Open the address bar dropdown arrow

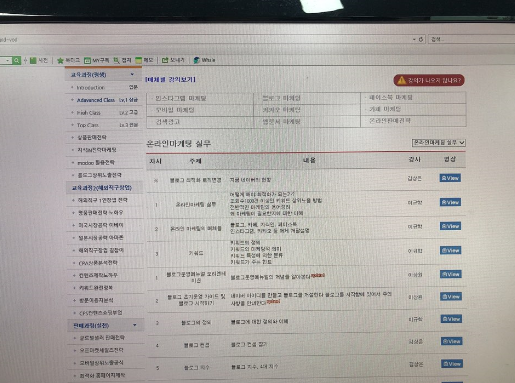[414, 39]
